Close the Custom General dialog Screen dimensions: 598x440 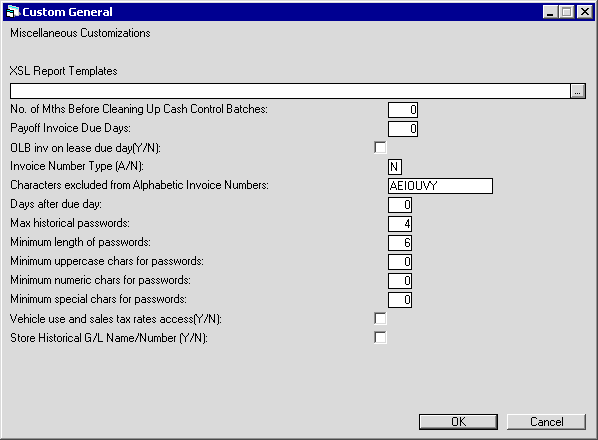click(x=585, y=12)
